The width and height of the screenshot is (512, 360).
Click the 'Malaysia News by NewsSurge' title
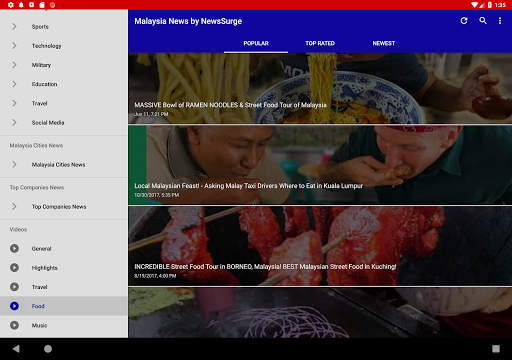[x=188, y=21]
